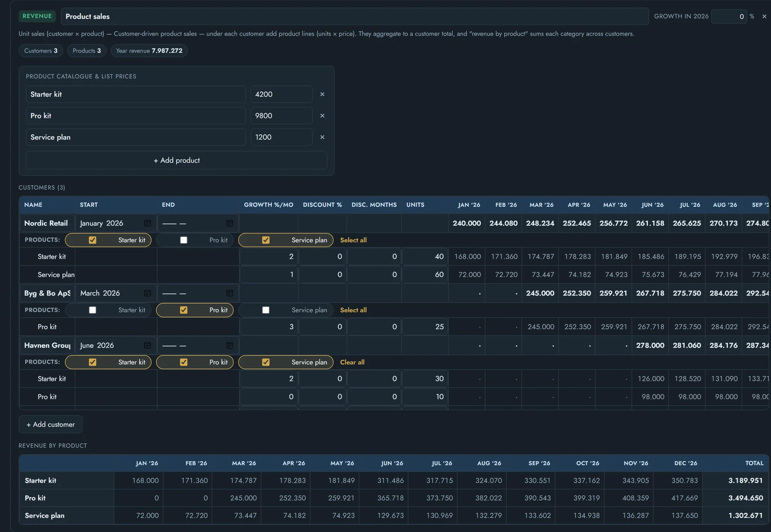Click the Add customer button
771x532 pixels.
tap(51, 424)
